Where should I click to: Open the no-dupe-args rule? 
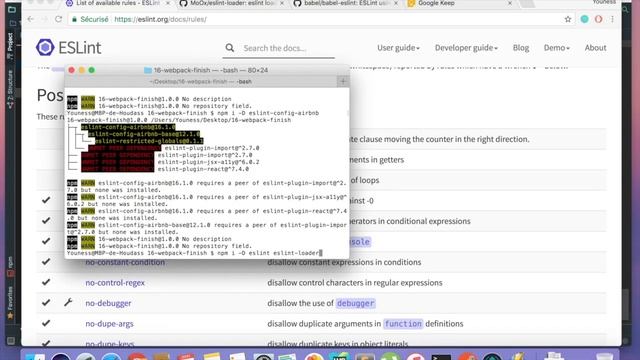tap(109, 323)
